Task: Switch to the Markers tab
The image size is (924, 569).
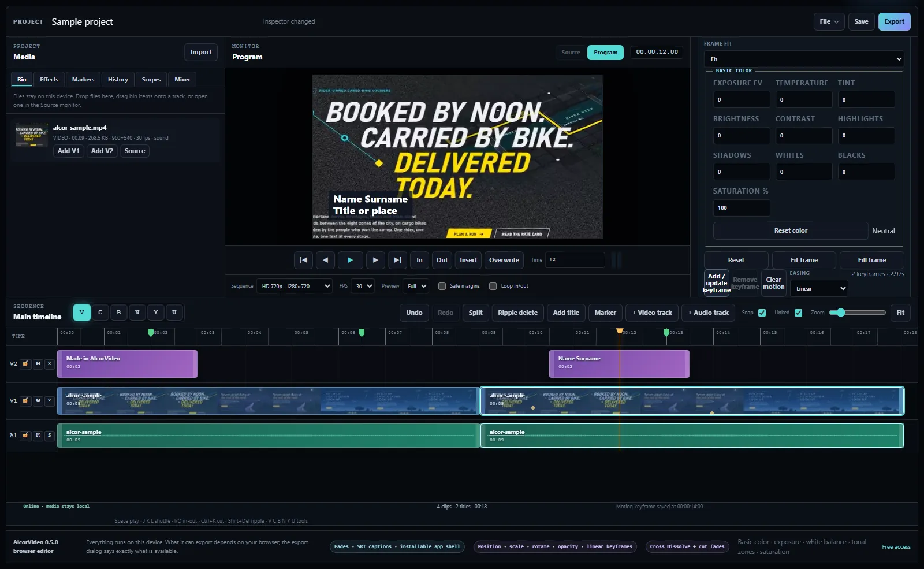Action: [x=83, y=80]
